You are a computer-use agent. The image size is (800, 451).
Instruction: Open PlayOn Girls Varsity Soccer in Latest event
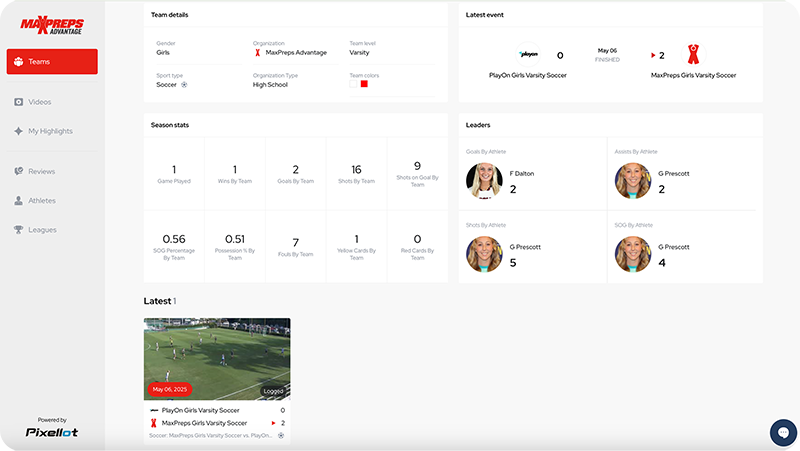[x=528, y=75]
